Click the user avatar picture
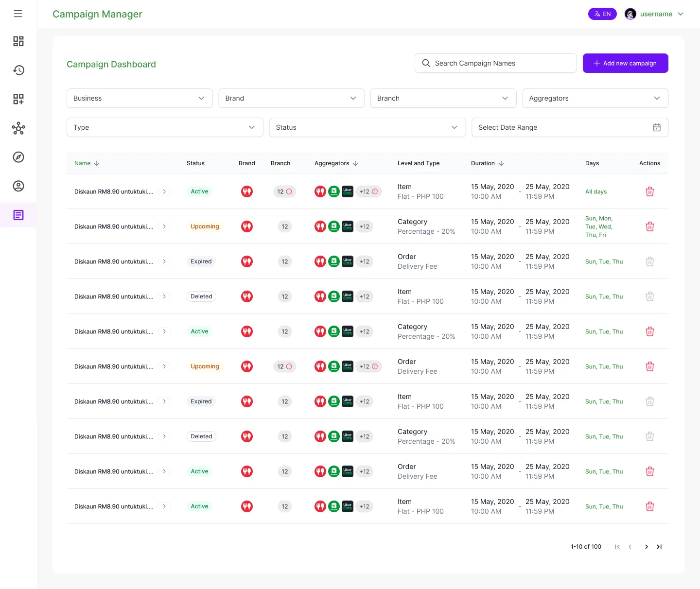 630,14
